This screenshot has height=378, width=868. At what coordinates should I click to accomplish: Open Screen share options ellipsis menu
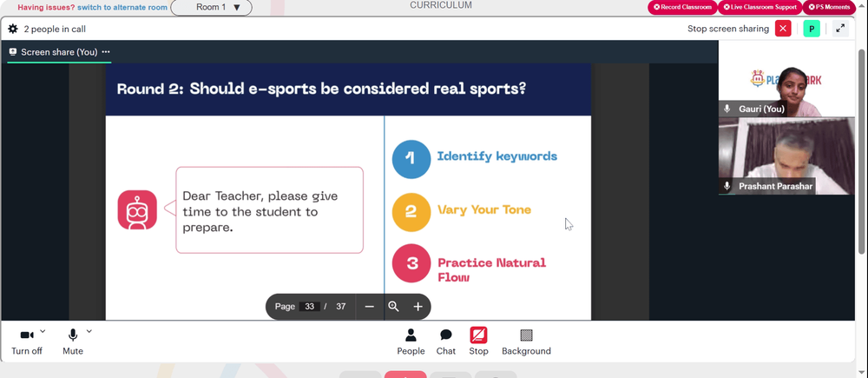pyautogui.click(x=106, y=52)
